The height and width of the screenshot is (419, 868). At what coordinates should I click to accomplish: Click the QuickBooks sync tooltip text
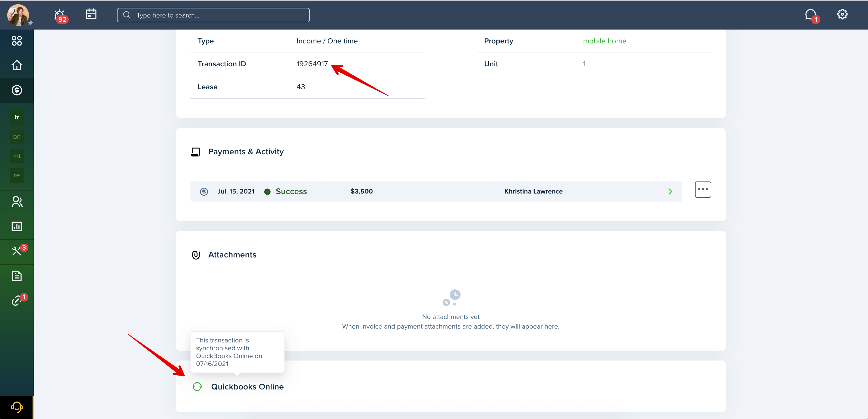pos(229,352)
